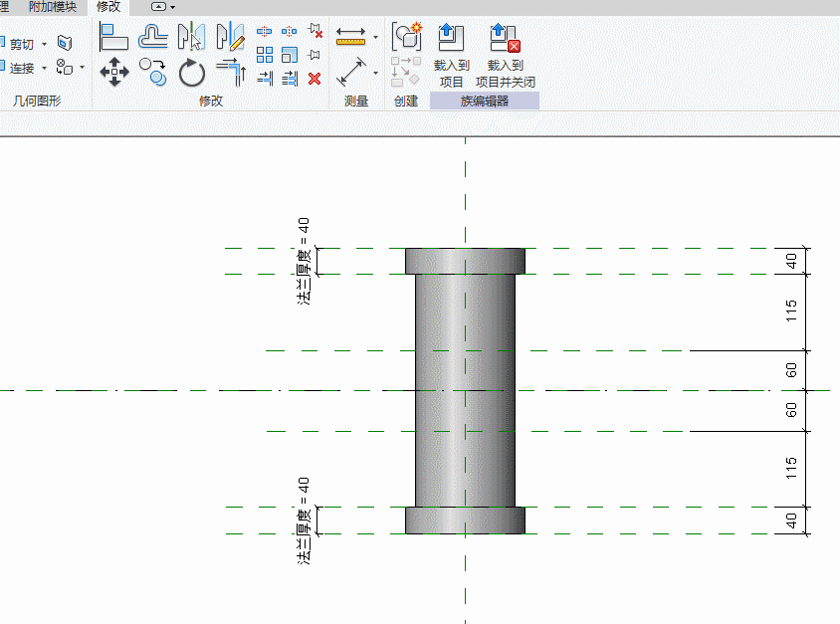Open the 修改 ribbon tab
The image size is (840, 624).
click(107, 7)
